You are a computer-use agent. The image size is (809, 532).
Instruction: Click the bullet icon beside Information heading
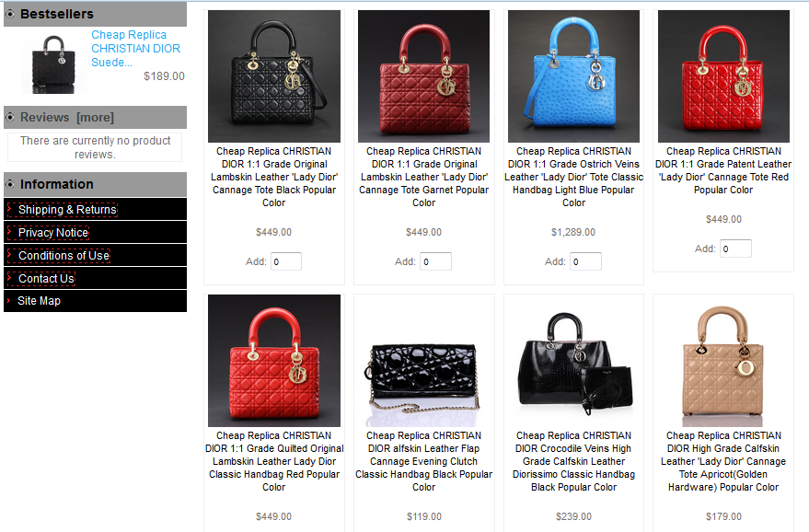click(10, 184)
